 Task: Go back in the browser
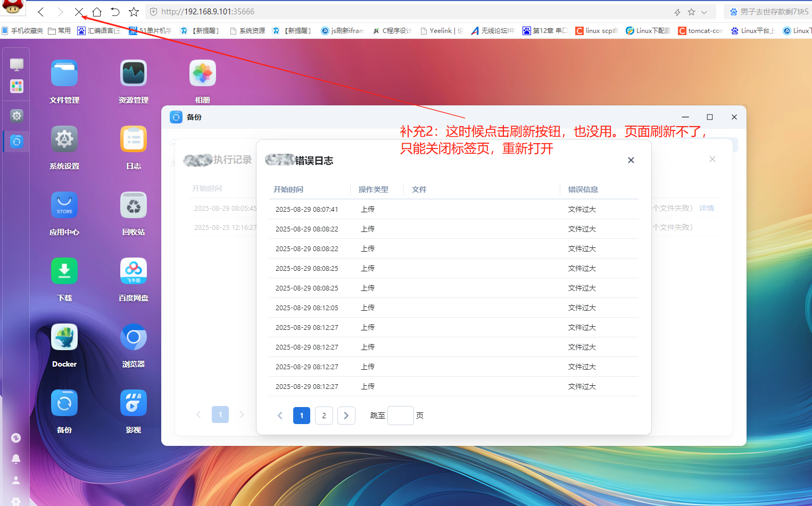(x=41, y=12)
